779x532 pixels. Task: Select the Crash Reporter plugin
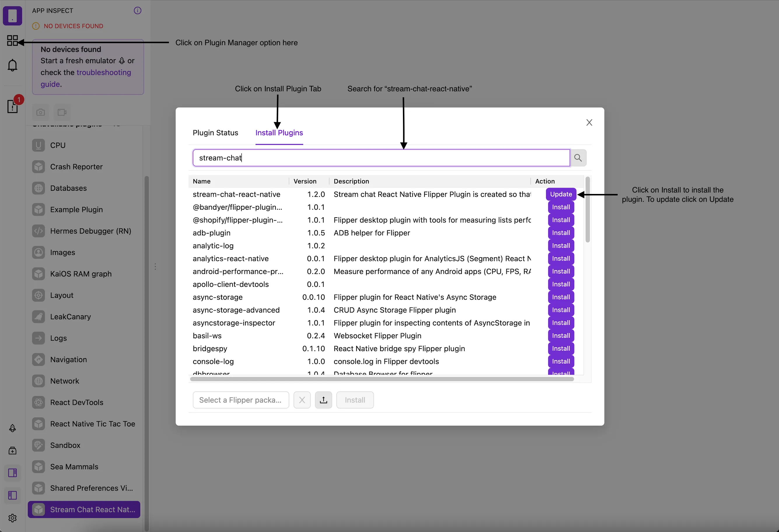point(76,167)
